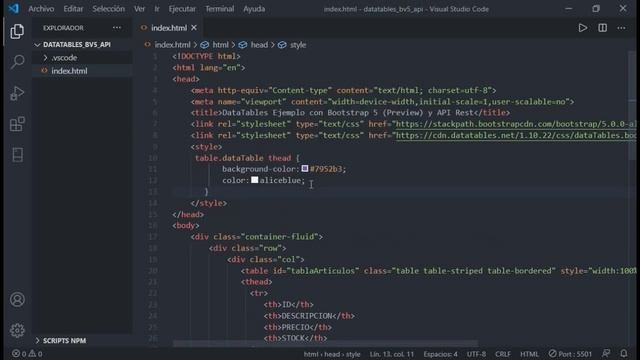
Task: Click the warnings count in status bar
Action: 36,353
